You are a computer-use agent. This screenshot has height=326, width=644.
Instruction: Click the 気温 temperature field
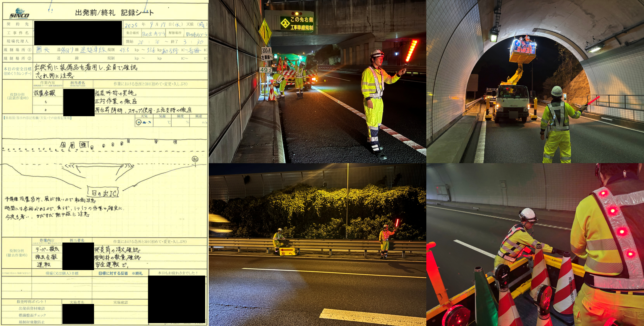[162, 122]
